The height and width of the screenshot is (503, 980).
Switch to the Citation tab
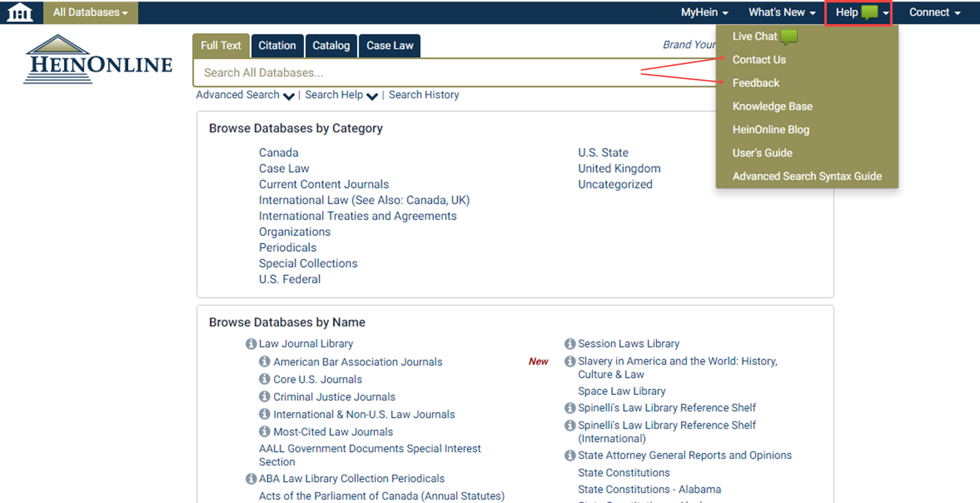[277, 45]
